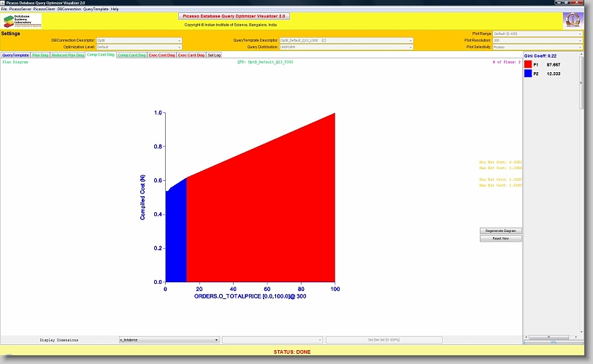Click the blue P2 plan color swatch
The image size is (593, 364).
click(x=528, y=74)
